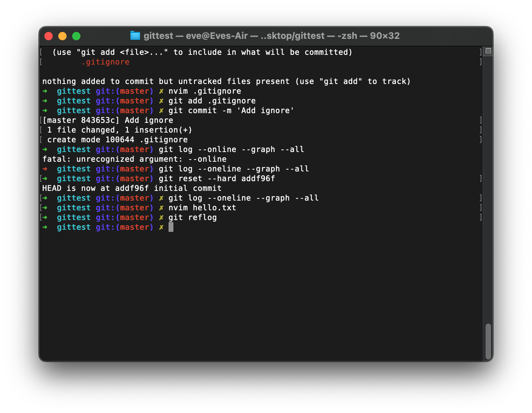Screen dimensions: 532x413
Task: Click the gittest folder icon in title bar
Action: coord(135,36)
